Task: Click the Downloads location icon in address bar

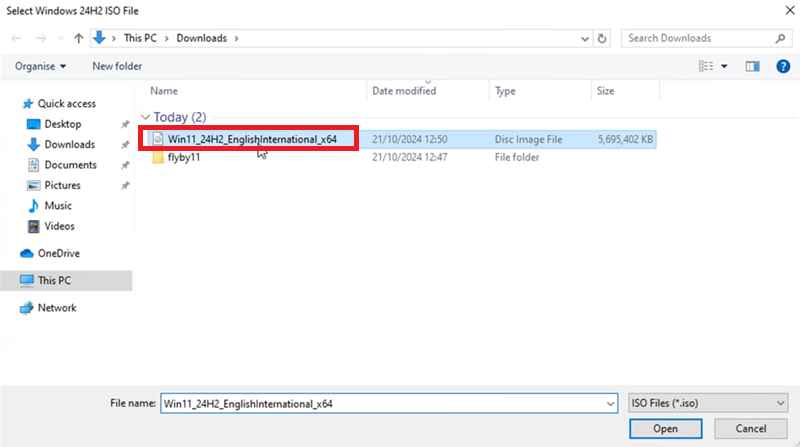Action: pyautogui.click(x=99, y=37)
